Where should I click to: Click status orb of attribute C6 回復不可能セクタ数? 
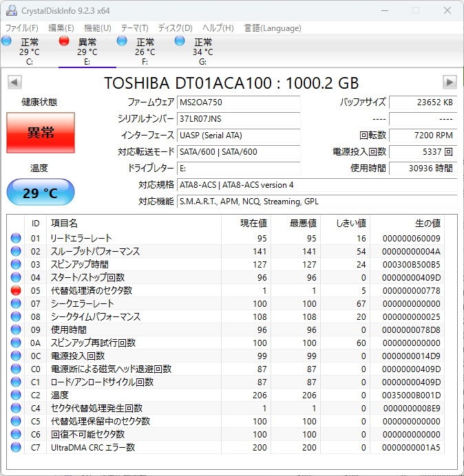pos(16,434)
